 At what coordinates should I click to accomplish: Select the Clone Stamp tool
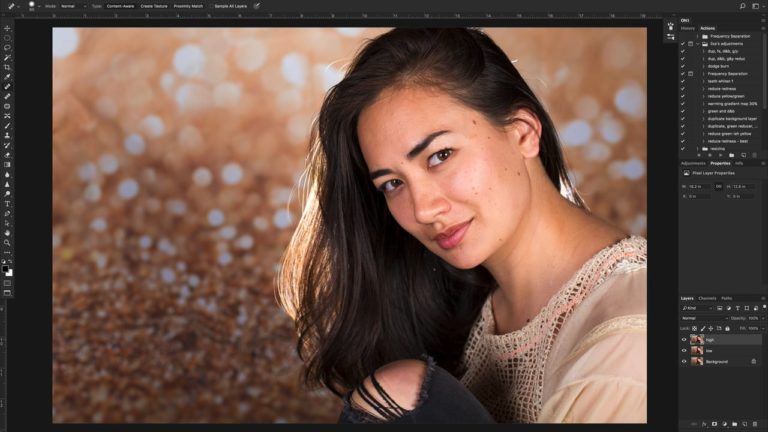pyautogui.click(x=7, y=136)
